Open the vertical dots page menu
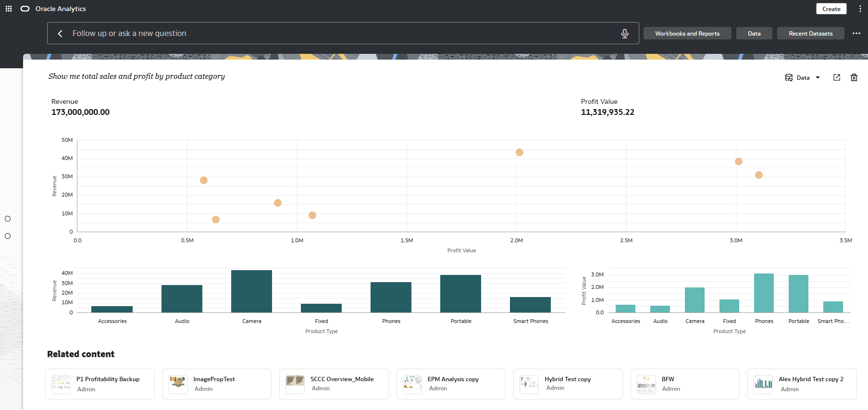Screen dimensions: 868x410 click(x=860, y=9)
